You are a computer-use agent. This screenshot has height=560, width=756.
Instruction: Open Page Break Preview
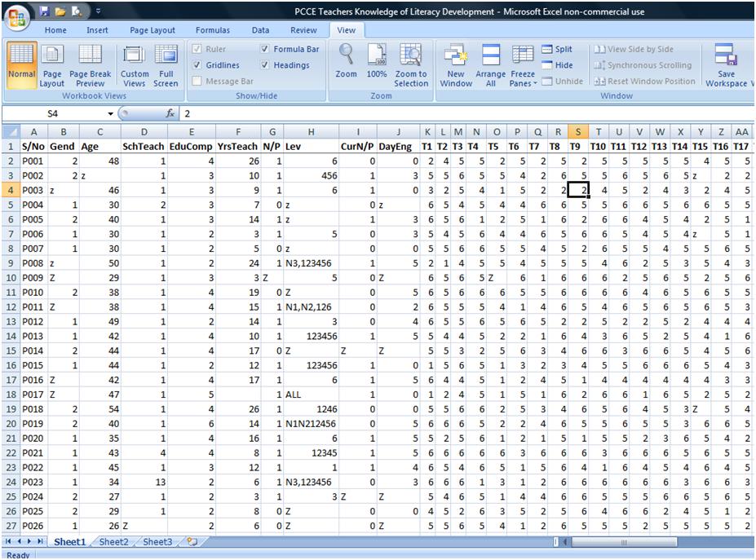point(91,65)
